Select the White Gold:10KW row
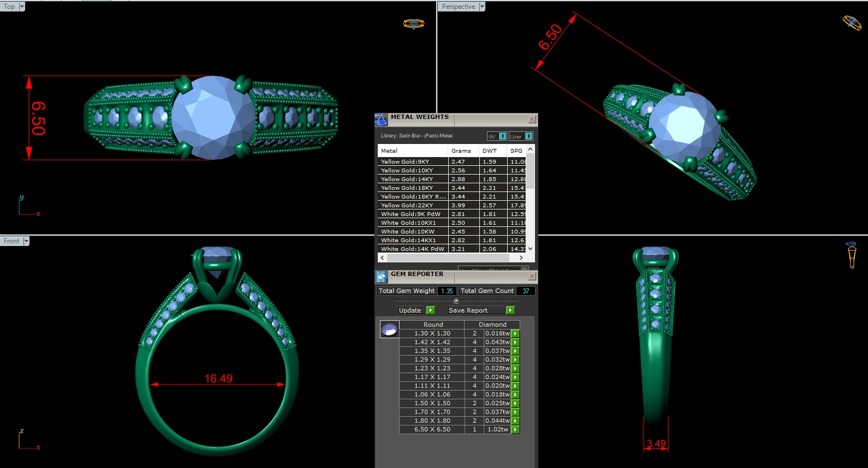Image resolution: width=868 pixels, height=468 pixels. pos(452,231)
